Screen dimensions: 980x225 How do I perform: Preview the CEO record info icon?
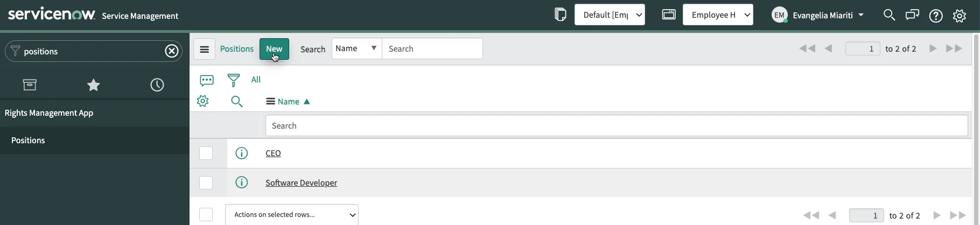(242, 153)
